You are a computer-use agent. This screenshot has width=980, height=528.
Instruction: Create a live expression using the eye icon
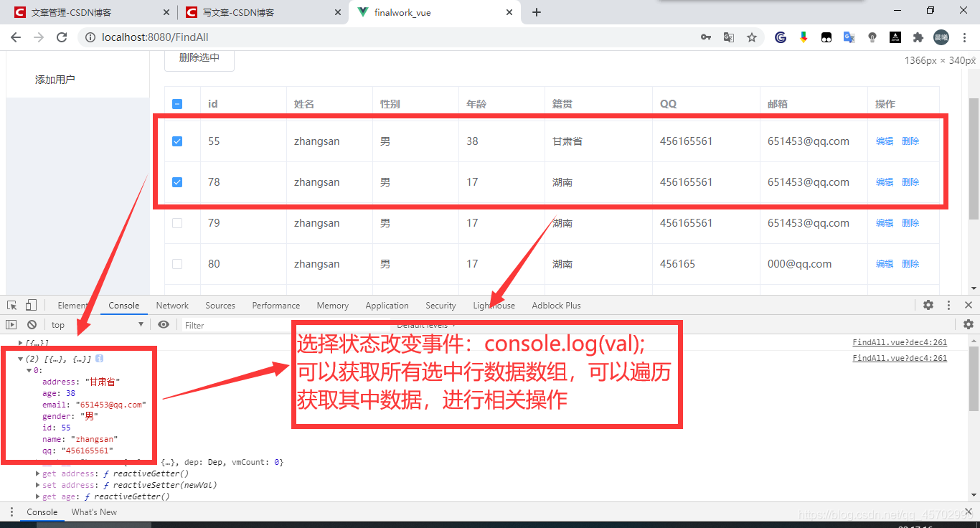click(x=164, y=325)
